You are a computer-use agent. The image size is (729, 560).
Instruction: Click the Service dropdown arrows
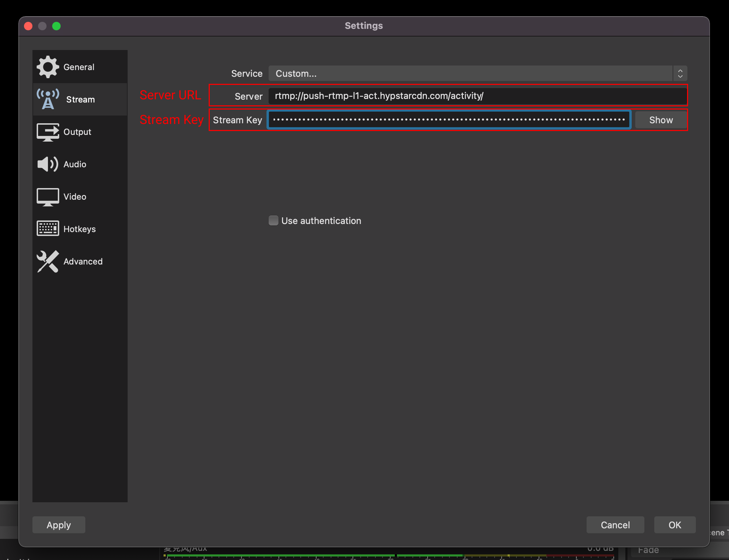[680, 73]
